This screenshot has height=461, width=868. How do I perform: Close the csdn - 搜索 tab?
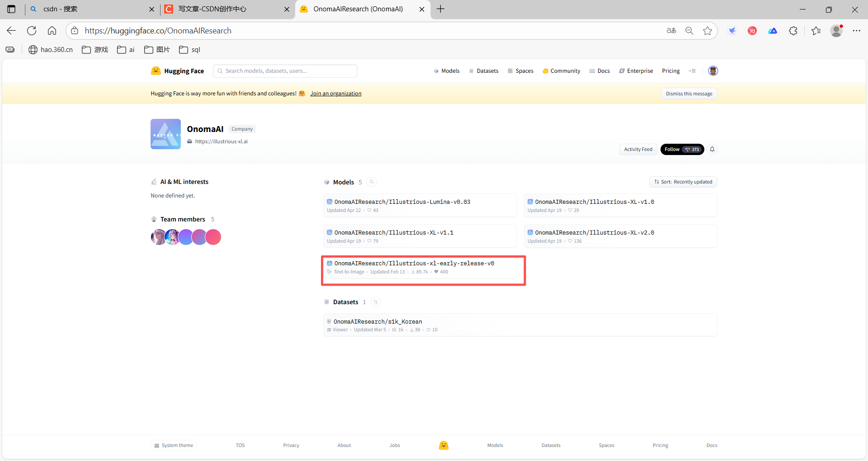151,9
